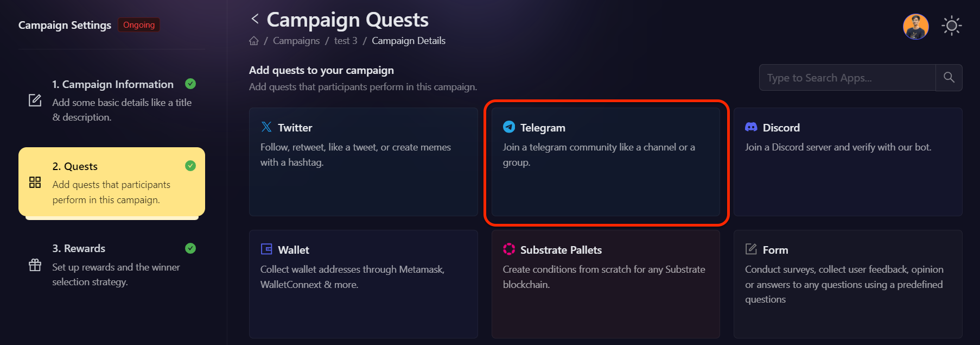This screenshot has height=345, width=980.
Task: Click the Substrate Pallets icon
Action: (x=509, y=249)
